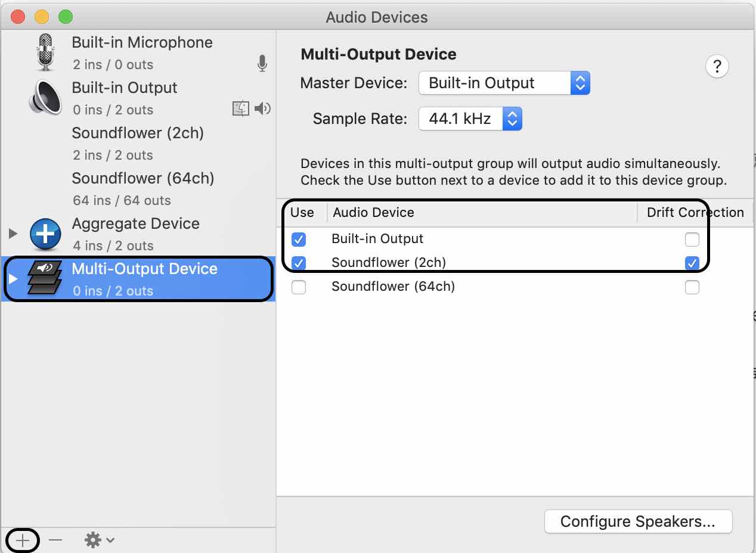Check Use for Soundflower (64ch)
Image resolution: width=756 pixels, height=553 pixels.
click(x=299, y=287)
